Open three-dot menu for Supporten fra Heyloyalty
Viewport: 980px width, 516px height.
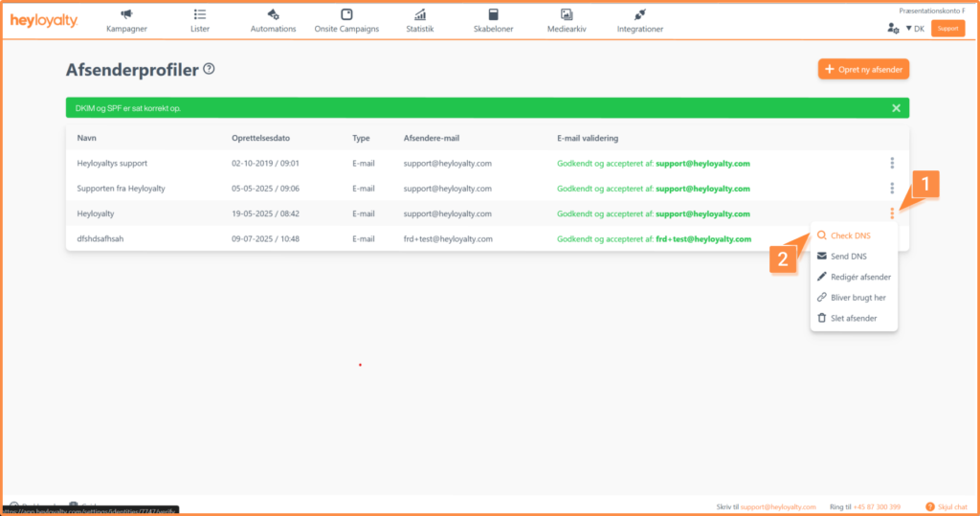click(x=892, y=189)
